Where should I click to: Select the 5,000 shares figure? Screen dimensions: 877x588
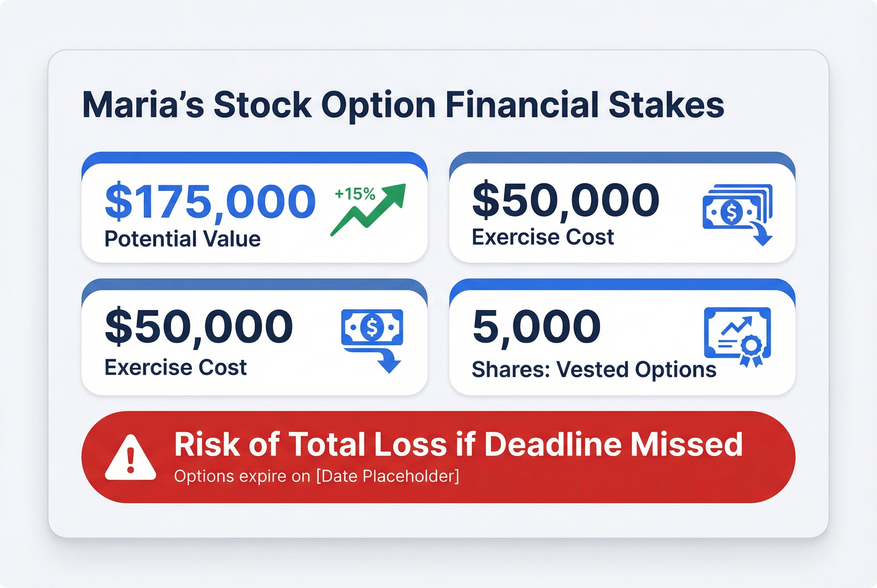537,326
